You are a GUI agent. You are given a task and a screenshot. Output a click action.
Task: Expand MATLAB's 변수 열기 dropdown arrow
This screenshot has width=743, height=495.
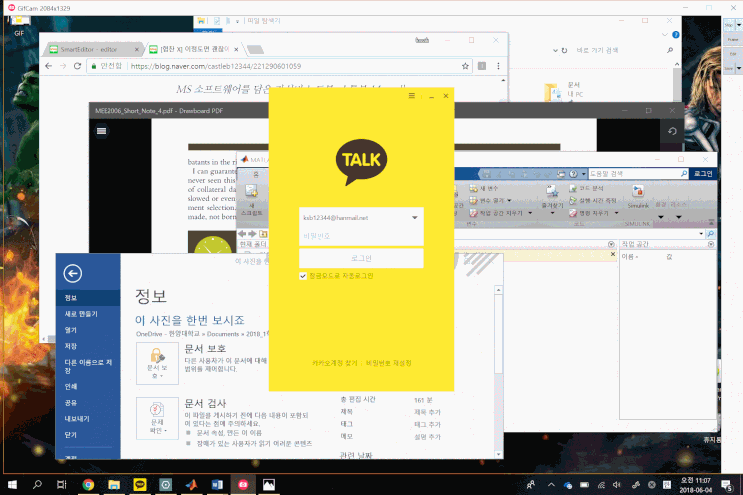tap(509, 200)
